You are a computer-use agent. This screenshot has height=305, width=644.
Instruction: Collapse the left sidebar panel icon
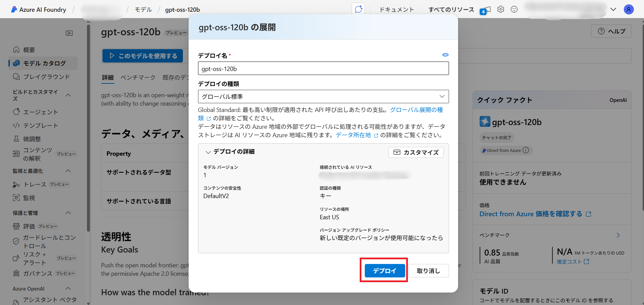[69, 33]
